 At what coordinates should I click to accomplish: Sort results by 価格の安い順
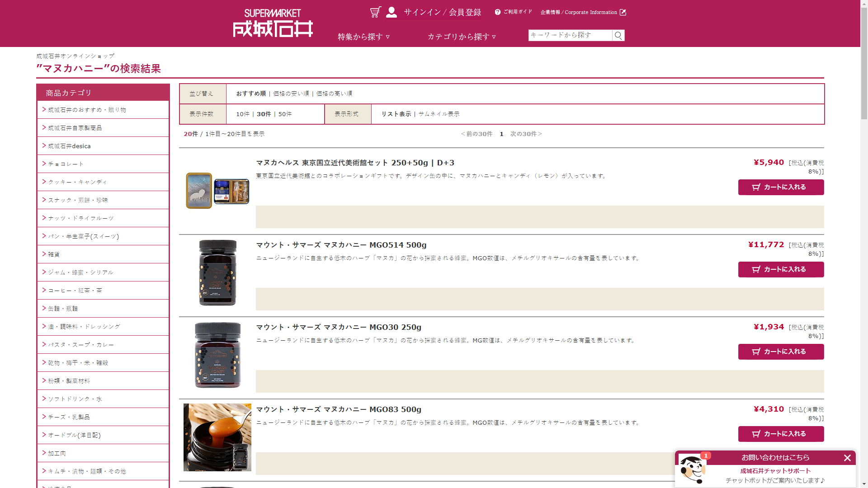click(291, 94)
